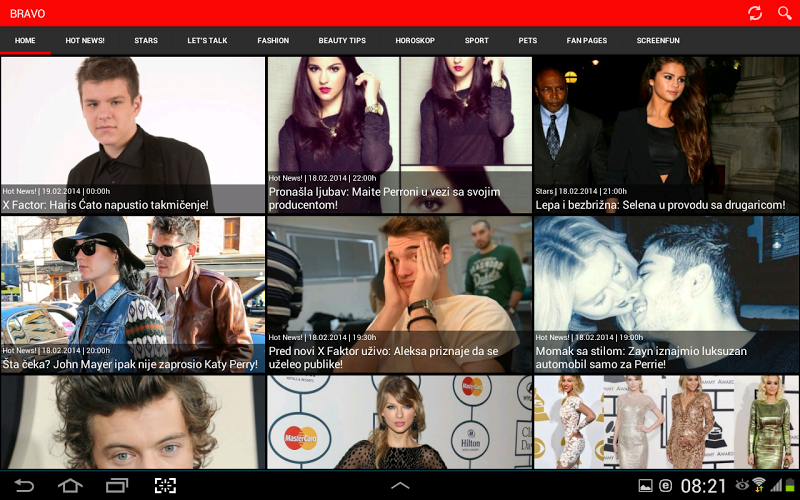Select the HOME tab

(x=25, y=40)
